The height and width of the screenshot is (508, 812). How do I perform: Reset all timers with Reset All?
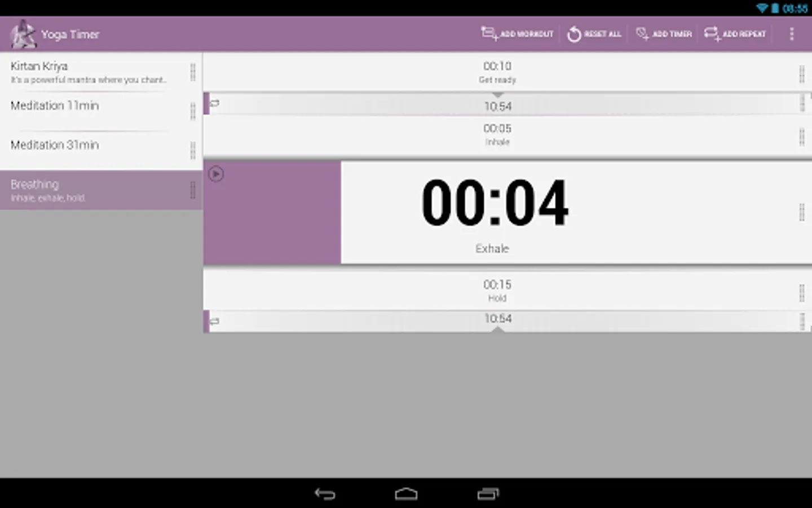coord(594,34)
